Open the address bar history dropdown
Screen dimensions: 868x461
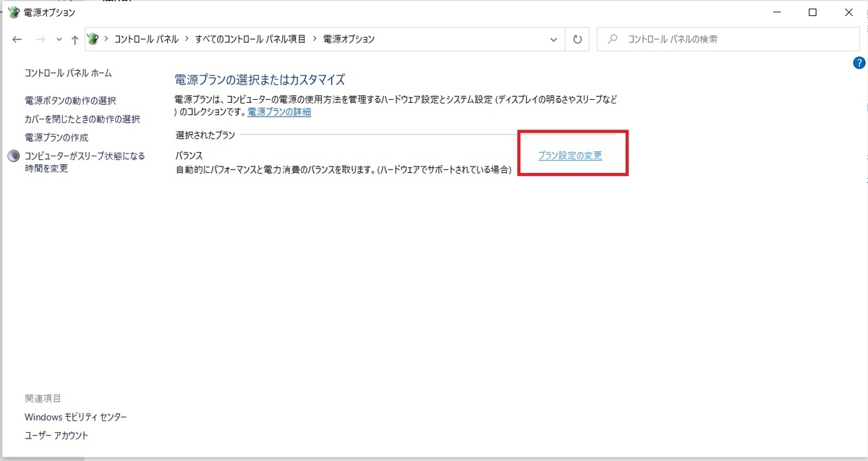[553, 39]
